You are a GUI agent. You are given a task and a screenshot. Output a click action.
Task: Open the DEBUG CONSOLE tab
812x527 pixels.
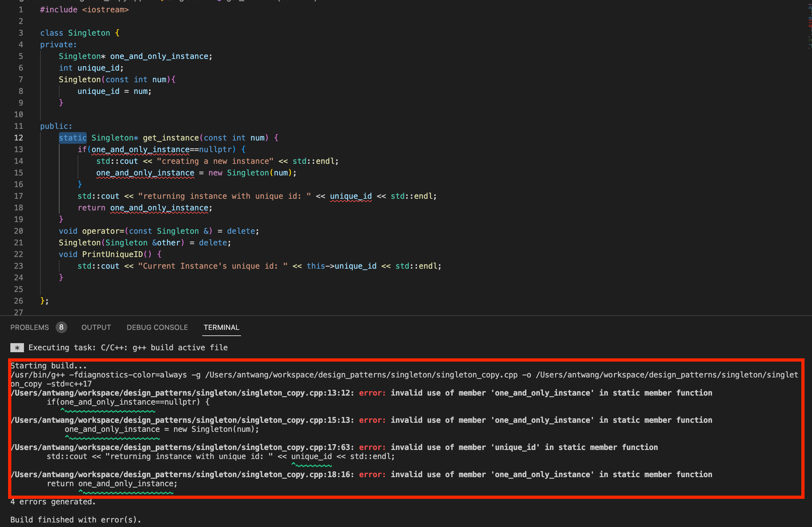coord(157,327)
